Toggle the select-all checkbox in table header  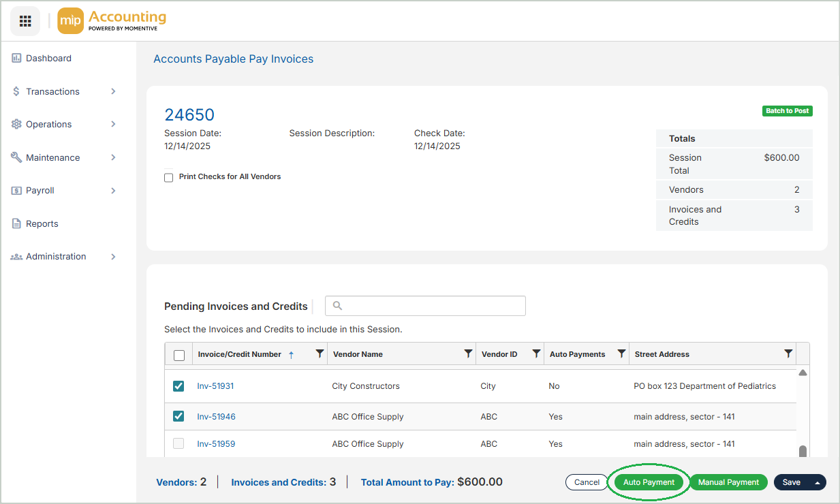(179, 355)
